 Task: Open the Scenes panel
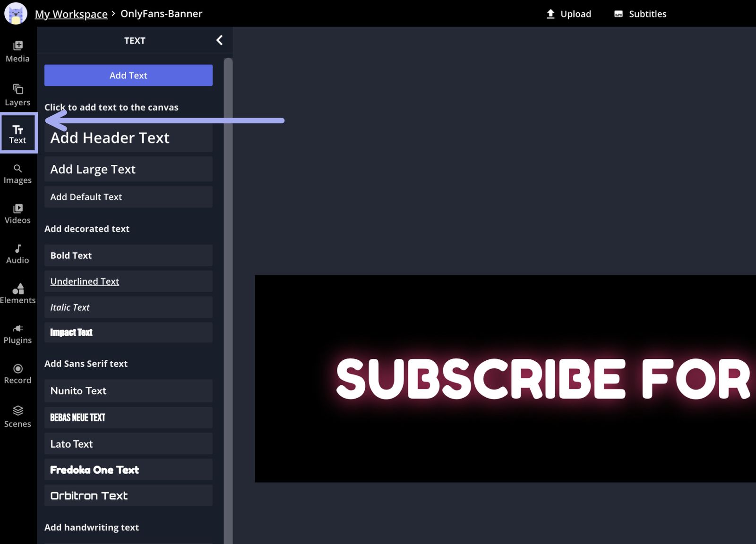pos(17,416)
